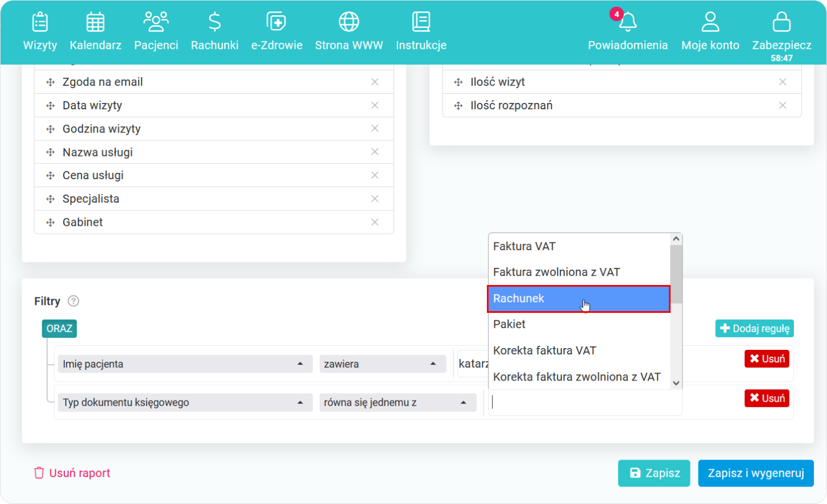Open równa się jednemu z dropdown

coord(398,402)
